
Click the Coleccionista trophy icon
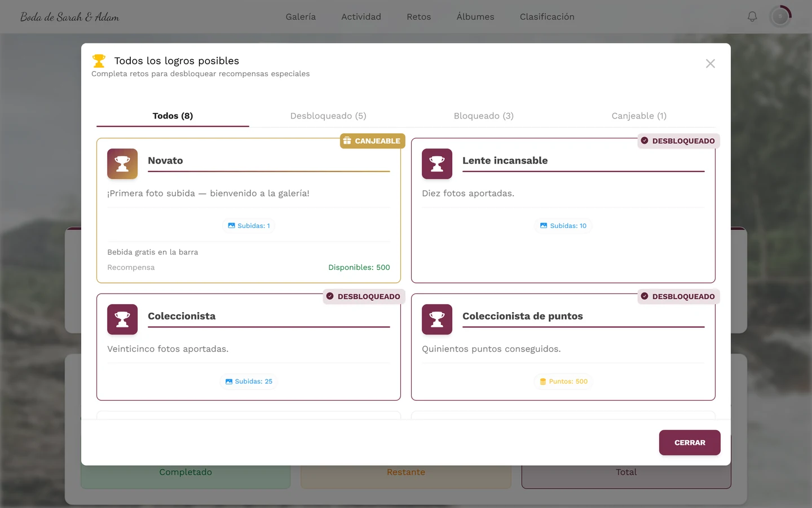click(122, 319)
